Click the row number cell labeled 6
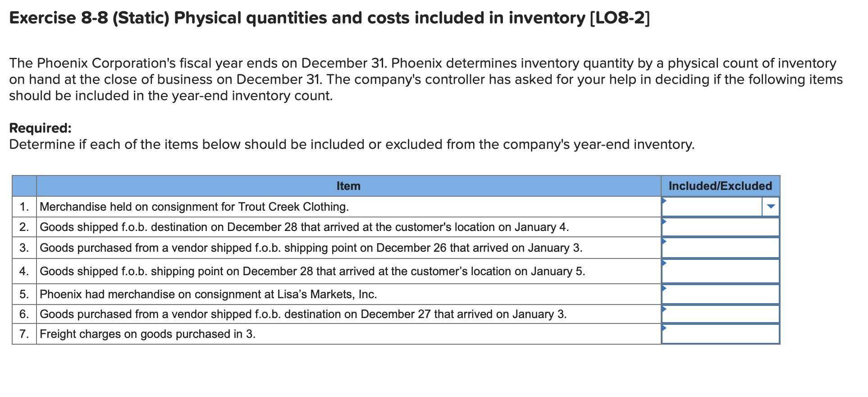 point(25,314)
